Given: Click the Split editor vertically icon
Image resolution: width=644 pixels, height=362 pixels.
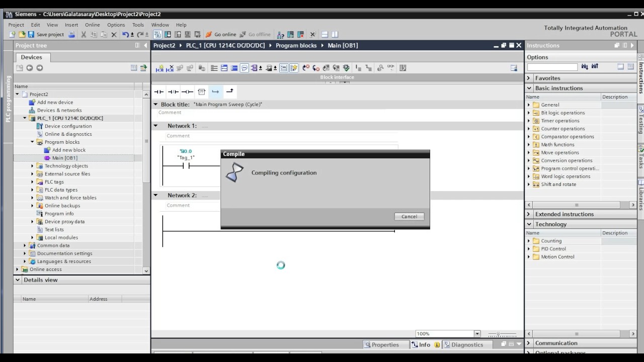Looking at the screenshot, I should click(335, 34).
